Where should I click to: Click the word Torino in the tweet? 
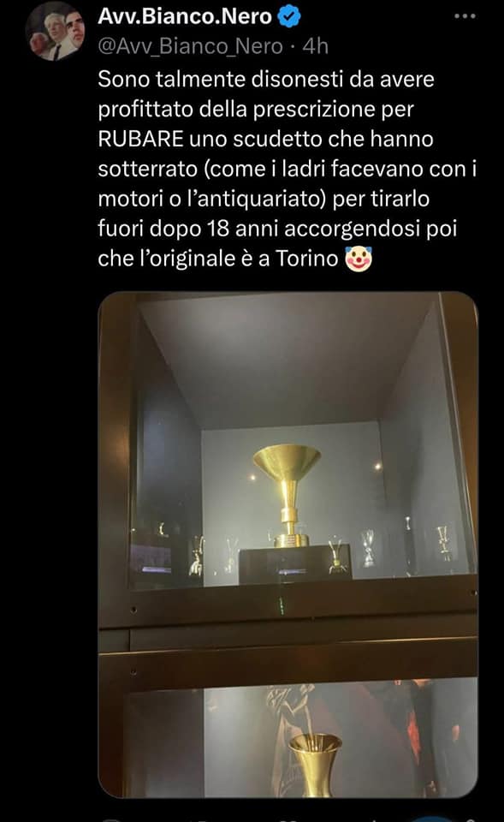click(307, 259)
